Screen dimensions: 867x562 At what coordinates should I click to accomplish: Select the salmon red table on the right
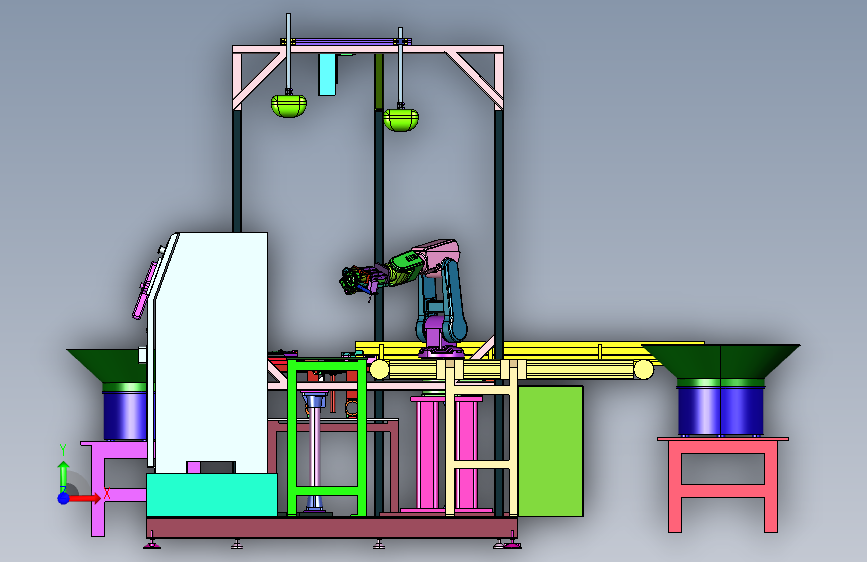(723, 484)
